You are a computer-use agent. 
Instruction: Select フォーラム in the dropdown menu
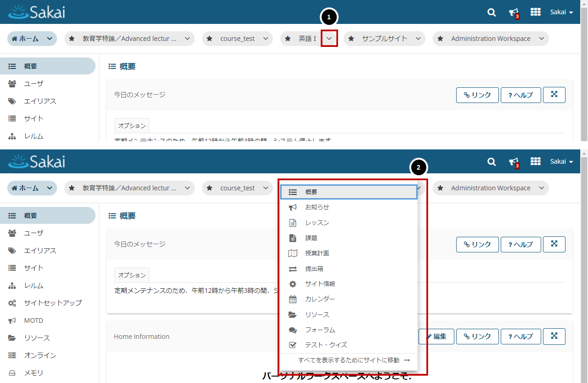click(349, 330)
